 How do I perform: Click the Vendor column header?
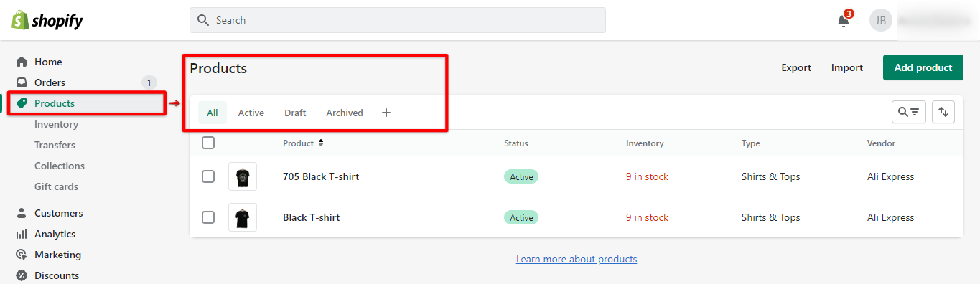pos(881,143)
